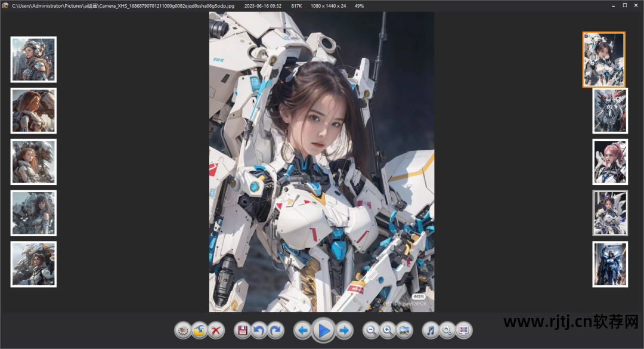Screen dimensions: 644x349
Task: Rotate image counter-clockwise with left curved arrow
Action: [x=259, y=330]
